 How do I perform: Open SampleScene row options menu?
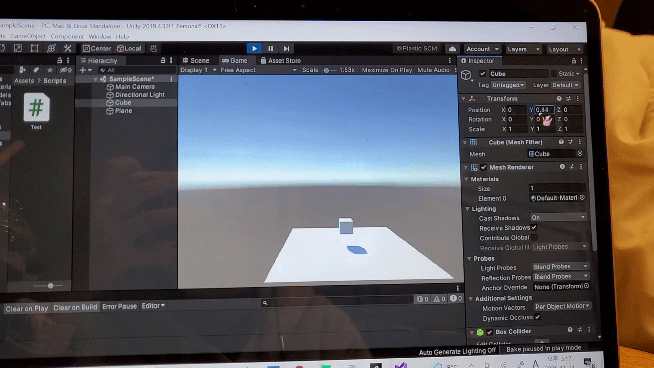pyautogui.click(x=171, y=79)
